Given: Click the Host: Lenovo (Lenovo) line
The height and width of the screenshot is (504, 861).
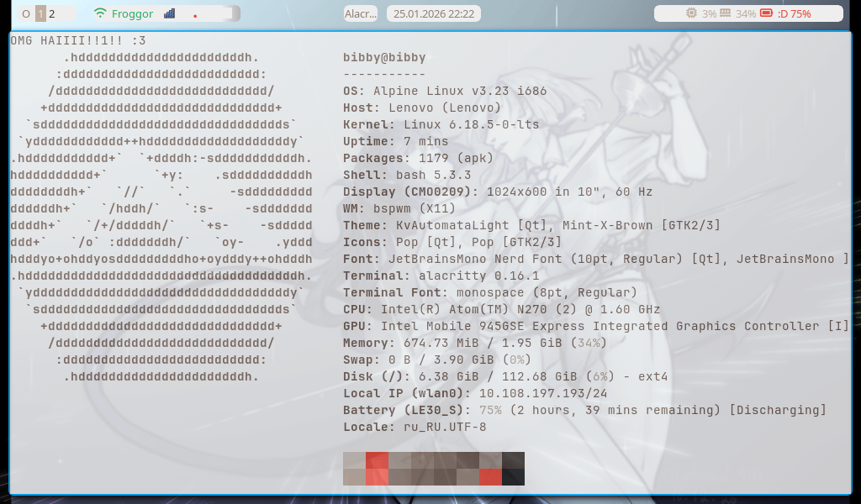Looking at the screenshot, I should (x=422, y=108).
